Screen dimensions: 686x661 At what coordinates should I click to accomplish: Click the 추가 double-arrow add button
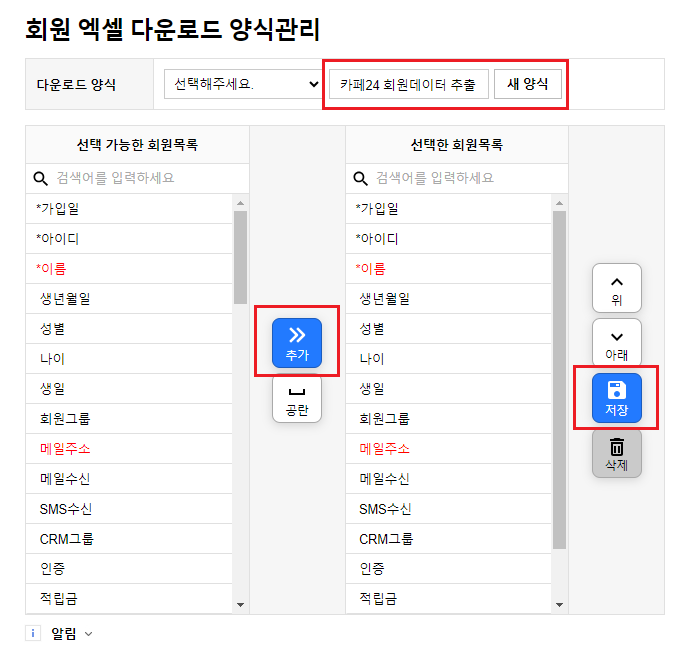click(297, 343)
